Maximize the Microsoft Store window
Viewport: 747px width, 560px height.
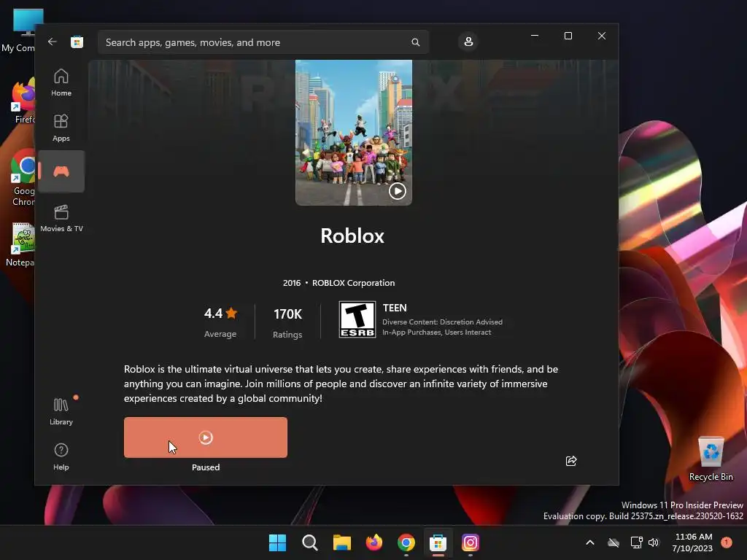click(x=568, y=36)
